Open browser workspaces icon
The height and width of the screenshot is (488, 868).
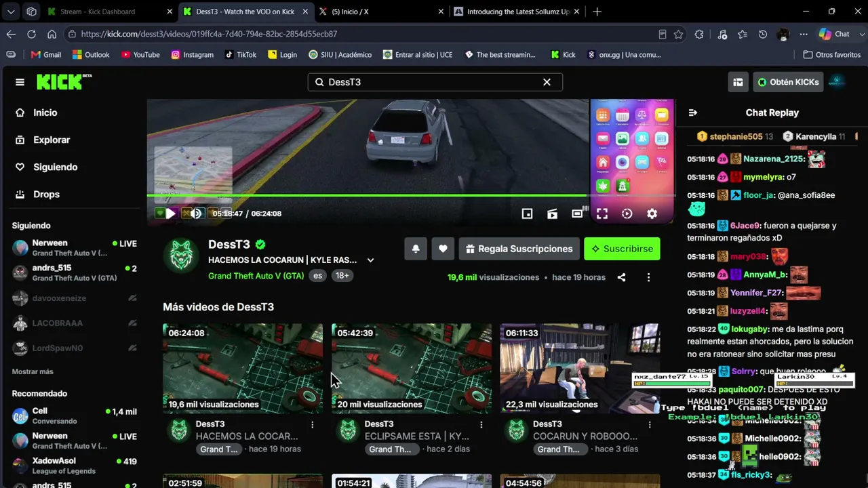[x=31, y=12]
